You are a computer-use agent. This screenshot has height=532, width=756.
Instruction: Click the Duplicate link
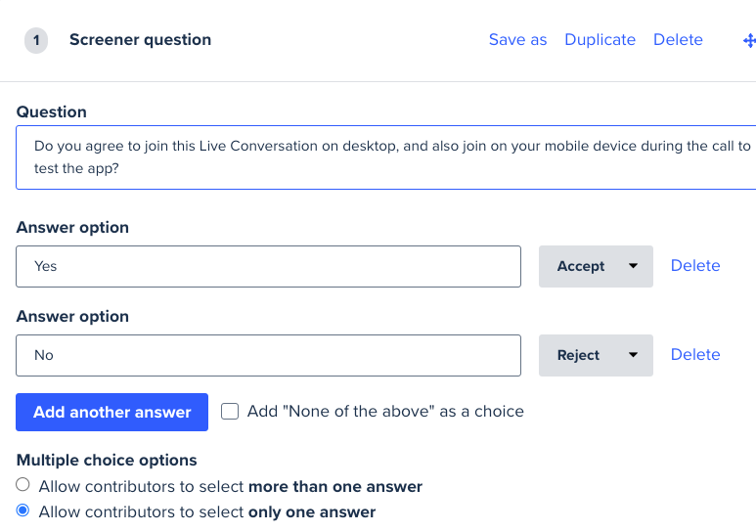point(600,39)
